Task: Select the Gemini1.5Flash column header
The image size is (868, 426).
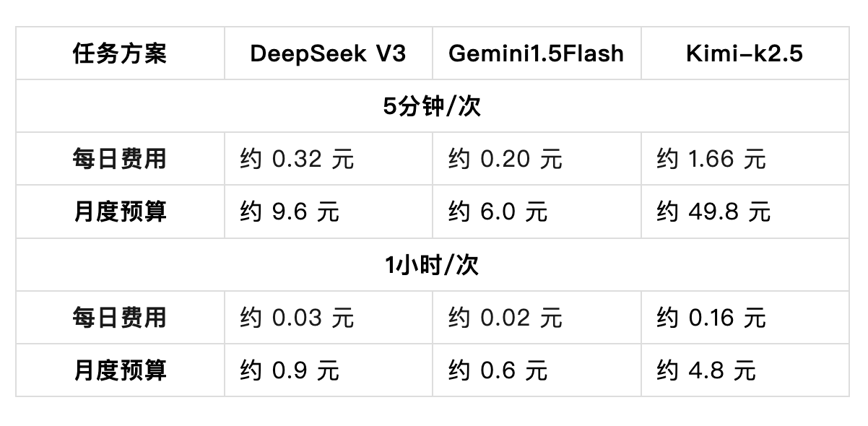Action: 536,53
